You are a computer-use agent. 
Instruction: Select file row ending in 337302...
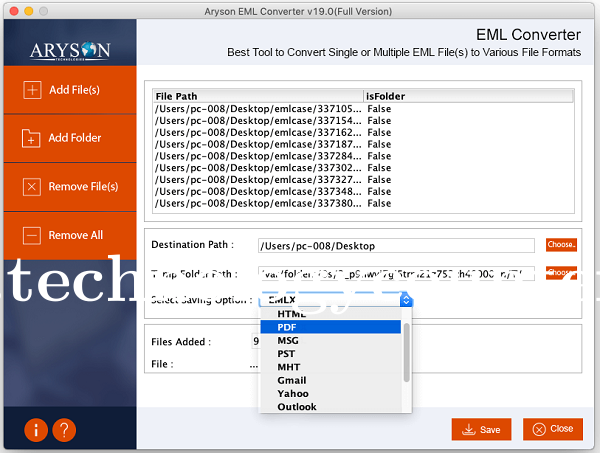point(364,168)
